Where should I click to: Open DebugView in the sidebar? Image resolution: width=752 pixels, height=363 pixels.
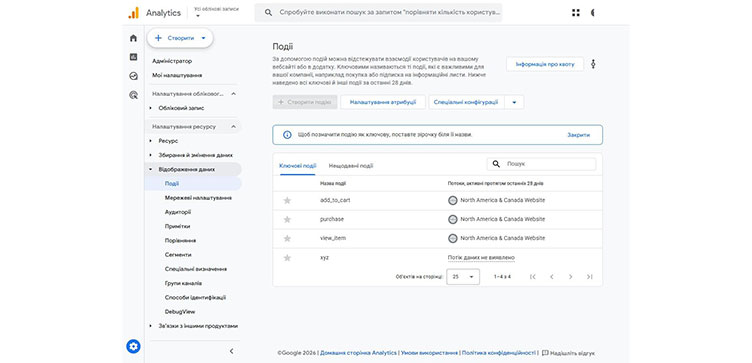click(180, 312)
